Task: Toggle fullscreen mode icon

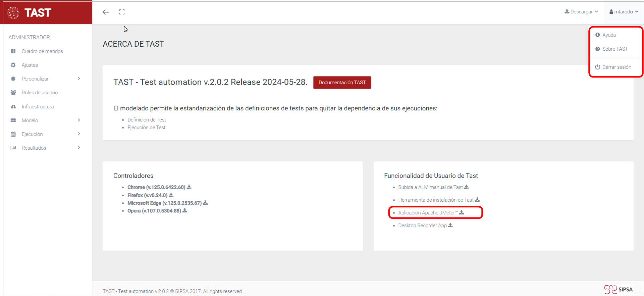Action: click(x=122, y=12)
